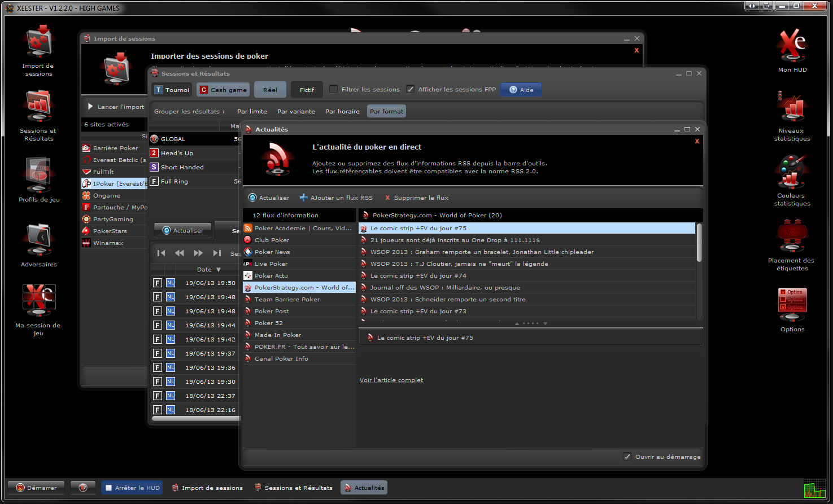Open the Voir l'article complet link
833x504 pixels.
[391, 380]
